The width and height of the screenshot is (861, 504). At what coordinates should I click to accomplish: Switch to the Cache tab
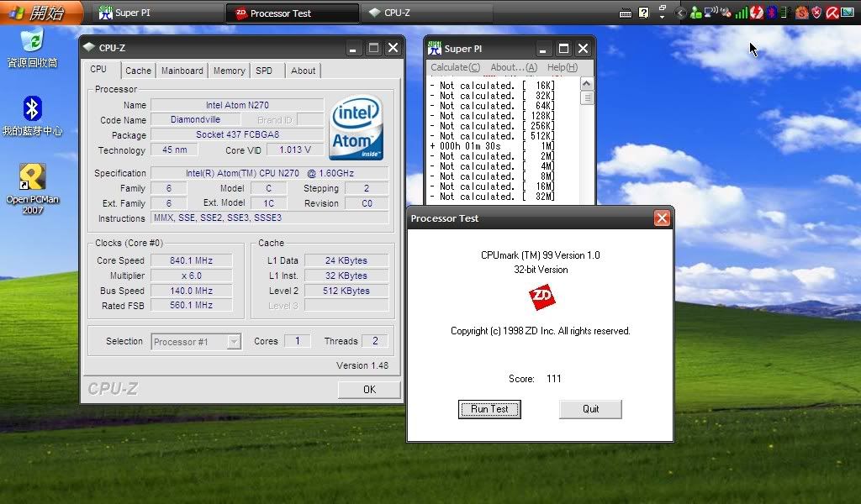pos(138,71)
